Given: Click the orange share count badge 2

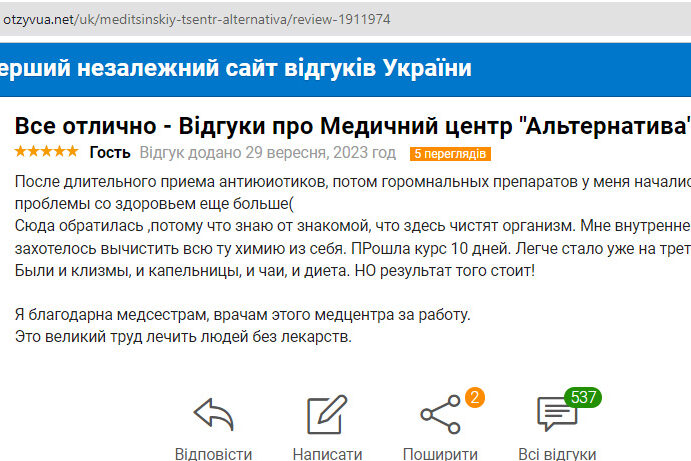Looking at the screenshot, I should (474, 397).
